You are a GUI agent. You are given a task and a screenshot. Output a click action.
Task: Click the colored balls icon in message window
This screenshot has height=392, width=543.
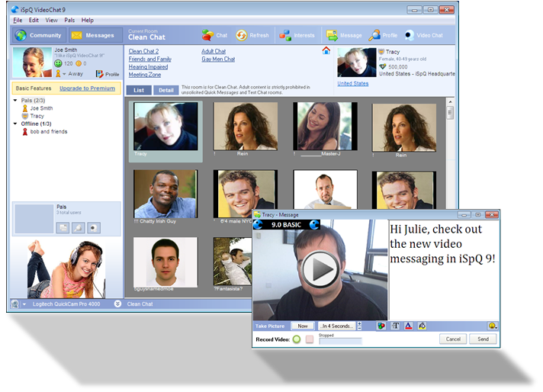click(x=381, y=326)
